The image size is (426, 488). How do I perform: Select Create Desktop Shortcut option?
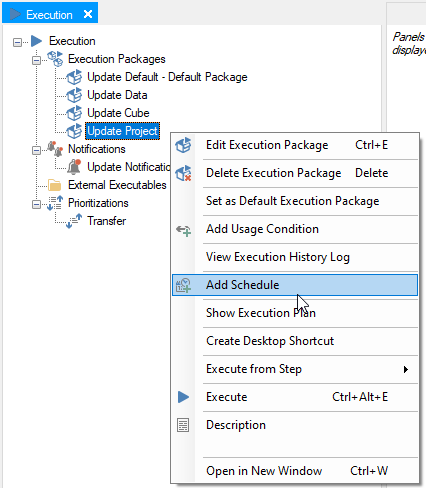tap(270, 341)
